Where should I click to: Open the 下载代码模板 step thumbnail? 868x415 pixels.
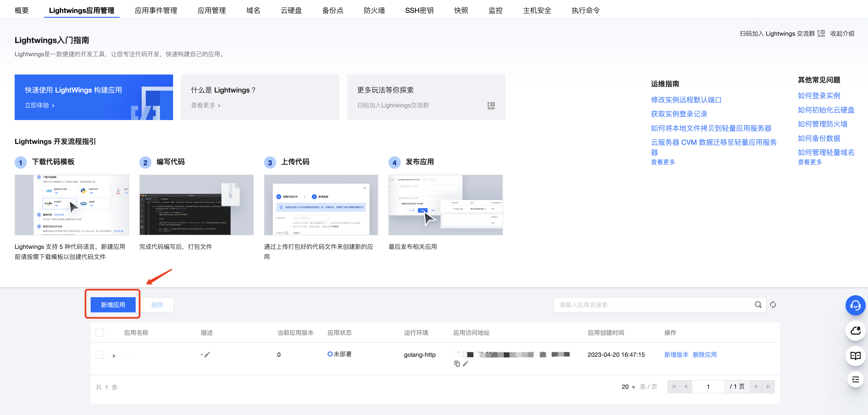click(72, 205)
